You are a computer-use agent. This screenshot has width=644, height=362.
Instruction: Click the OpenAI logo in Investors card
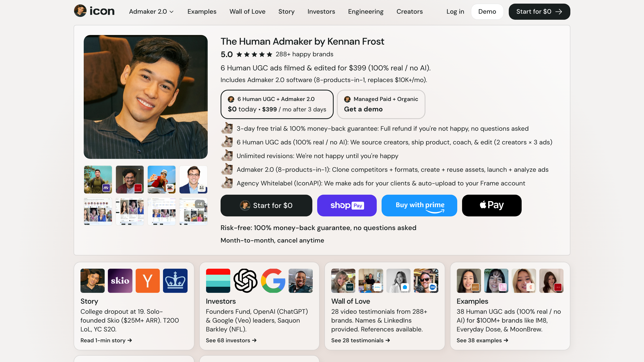click(x=246, y=281)
